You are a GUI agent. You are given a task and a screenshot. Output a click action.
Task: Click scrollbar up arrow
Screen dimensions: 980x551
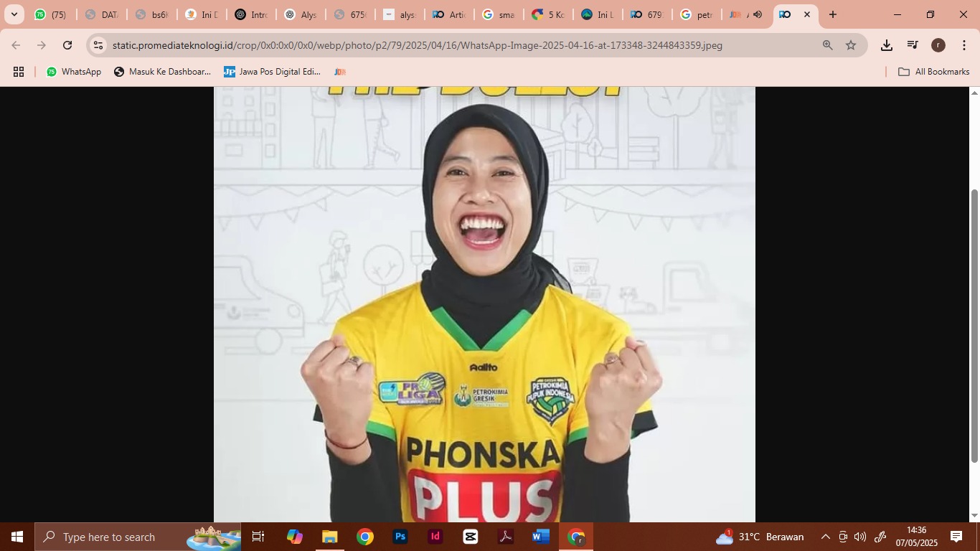click(x=974, y=93)
